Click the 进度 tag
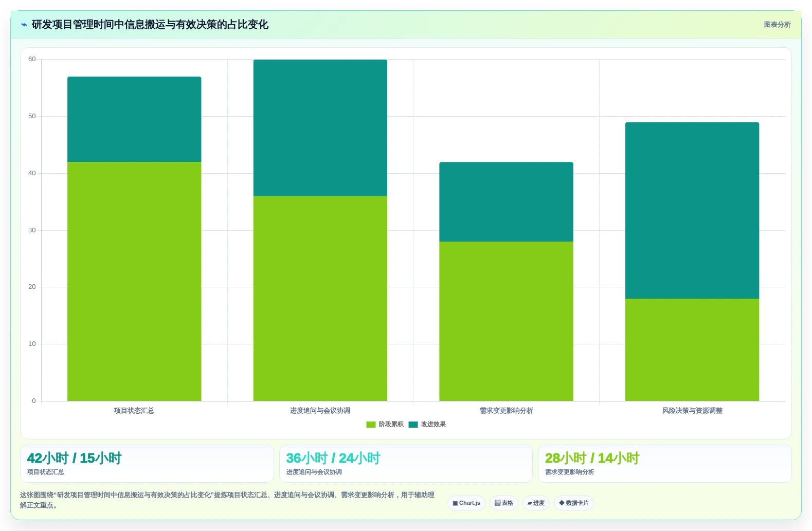812x531 pixels. tap(536, 503)
